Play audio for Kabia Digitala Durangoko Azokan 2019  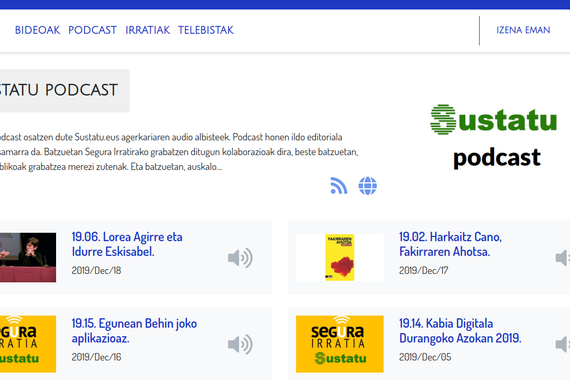click(563, 344)
